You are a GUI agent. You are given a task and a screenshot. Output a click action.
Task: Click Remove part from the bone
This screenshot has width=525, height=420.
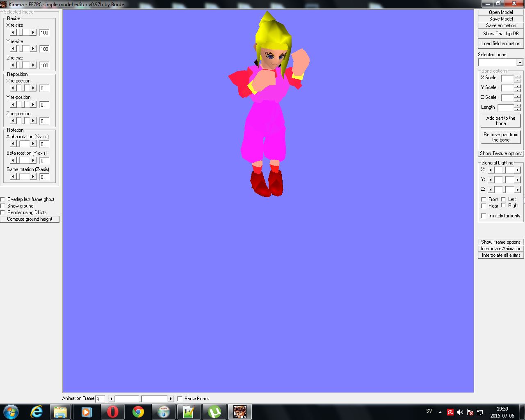click(x=501, y=137)
